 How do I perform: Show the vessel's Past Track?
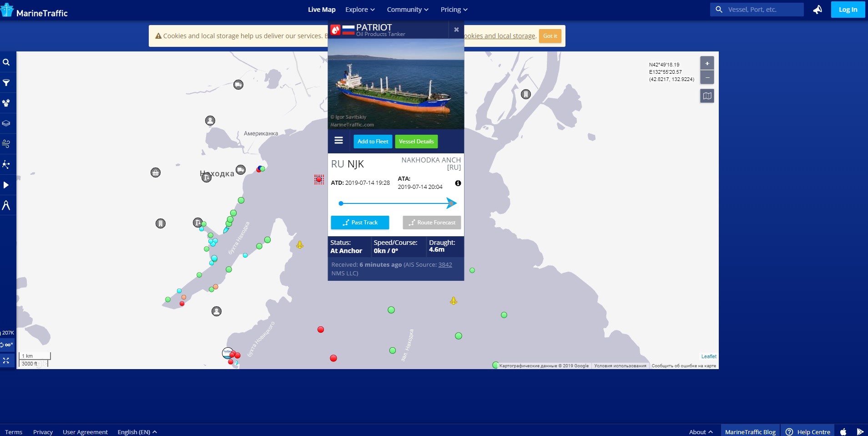coord(360,223)
